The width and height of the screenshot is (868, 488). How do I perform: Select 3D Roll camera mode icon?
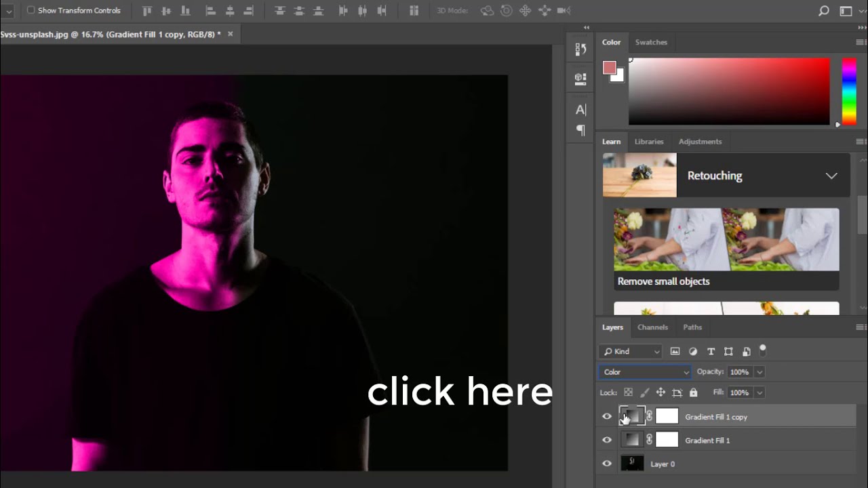point(506,10)
